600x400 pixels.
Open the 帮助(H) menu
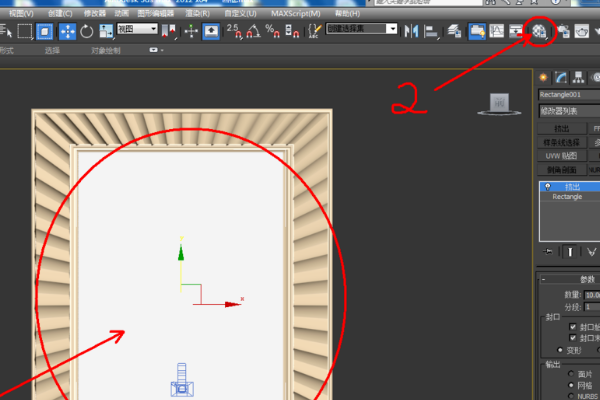[347, 14]
